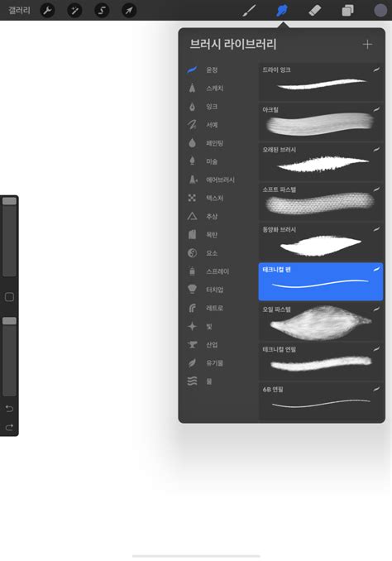Select the 6B 연필 brush

[x=321, y=401]
